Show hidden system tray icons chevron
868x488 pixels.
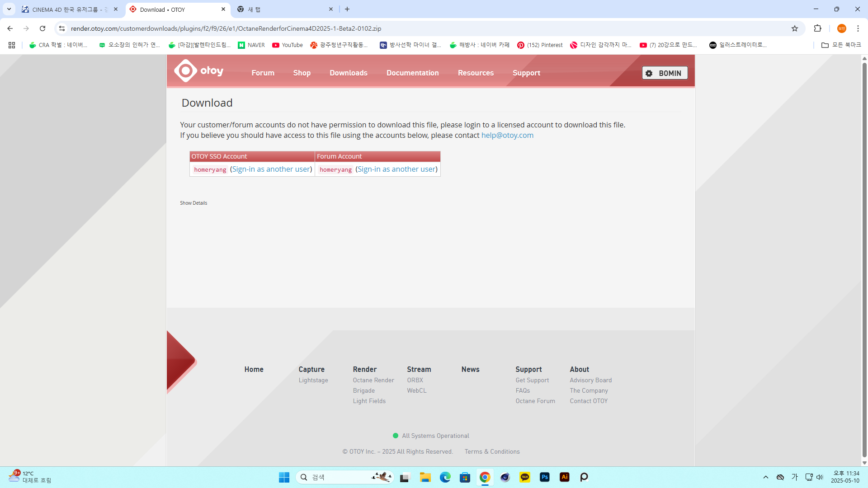(766, 477)
